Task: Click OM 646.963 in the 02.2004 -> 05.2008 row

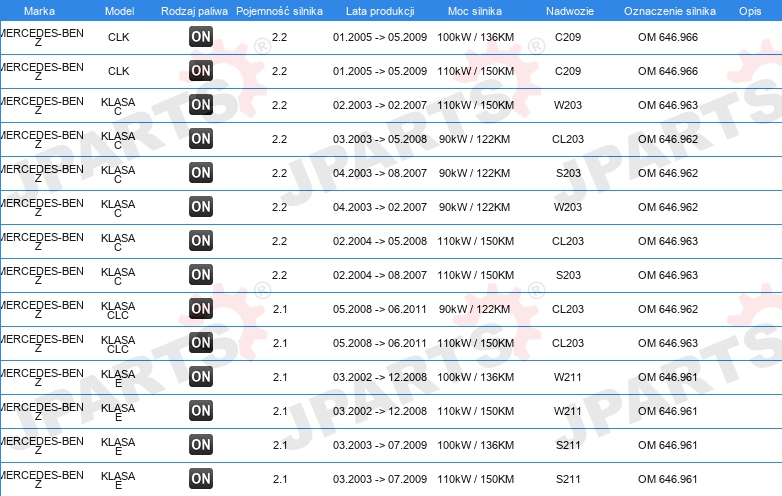Action: pos(668,241)
